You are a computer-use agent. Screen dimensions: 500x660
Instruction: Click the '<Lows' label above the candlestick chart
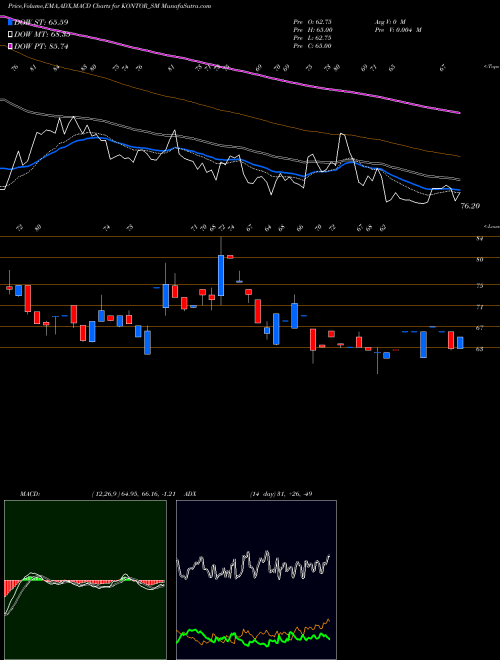click(491, 226)
